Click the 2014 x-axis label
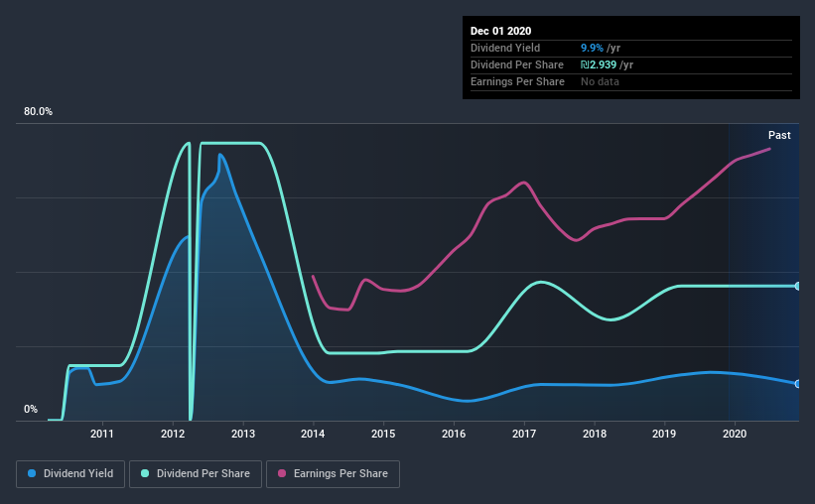815x504 pixels. point(313,434)
